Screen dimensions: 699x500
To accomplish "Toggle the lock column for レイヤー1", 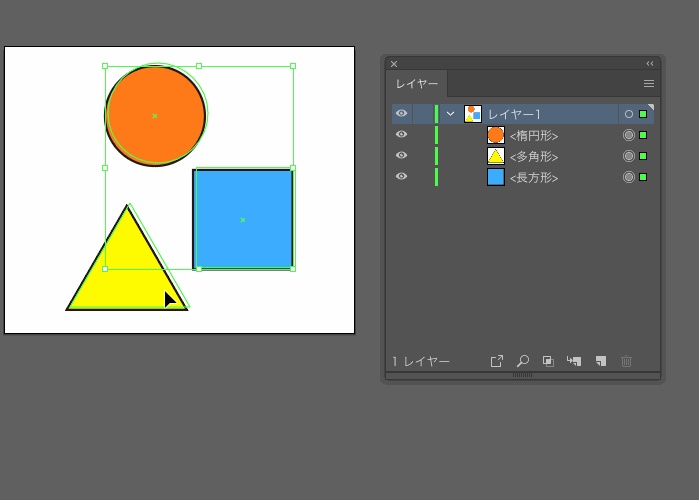I will (423, 114).
